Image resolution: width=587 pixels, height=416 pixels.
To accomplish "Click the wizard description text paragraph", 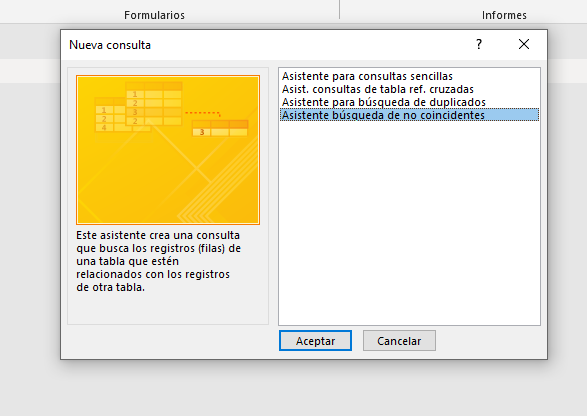I will (158, 261).
